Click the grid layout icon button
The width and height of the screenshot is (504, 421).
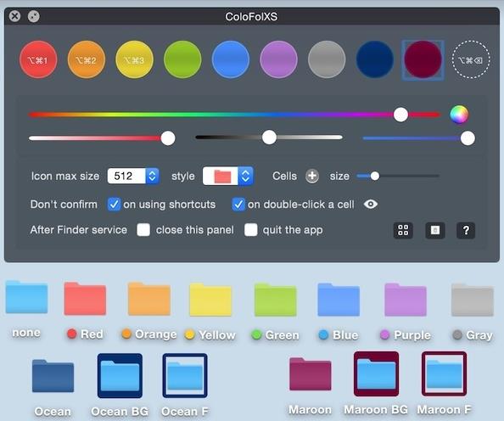coord(403,230)
